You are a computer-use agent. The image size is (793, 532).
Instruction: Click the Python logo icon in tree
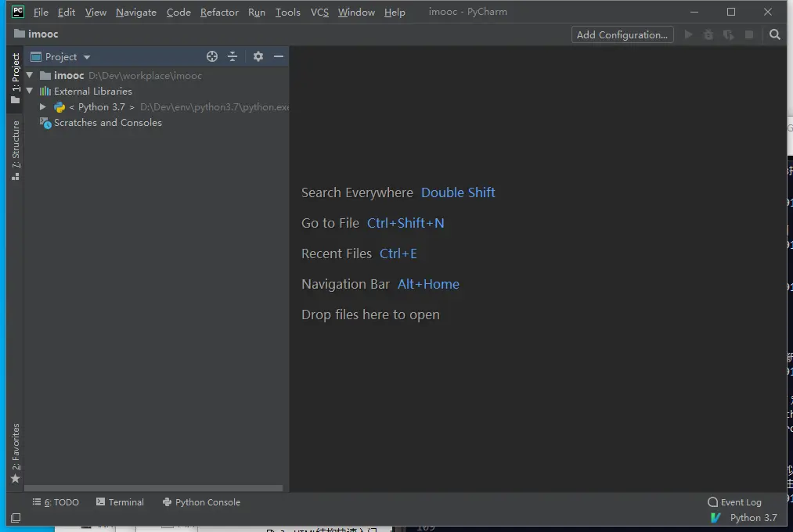click(x=59, y=107)
